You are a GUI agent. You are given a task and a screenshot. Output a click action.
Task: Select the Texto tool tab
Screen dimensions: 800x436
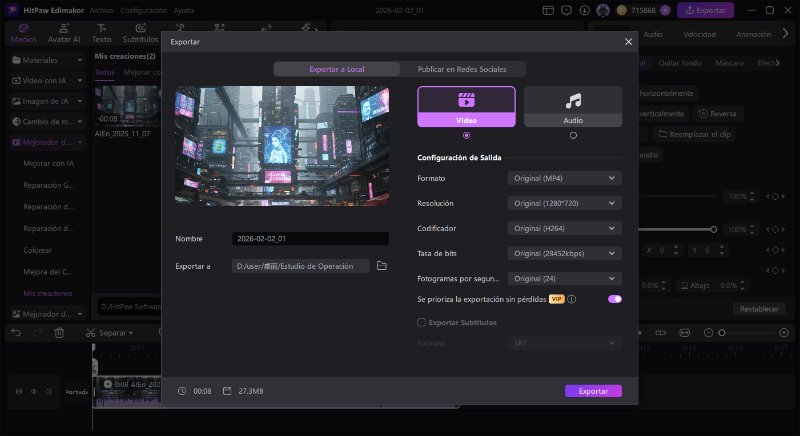click(x=102, y=34)
